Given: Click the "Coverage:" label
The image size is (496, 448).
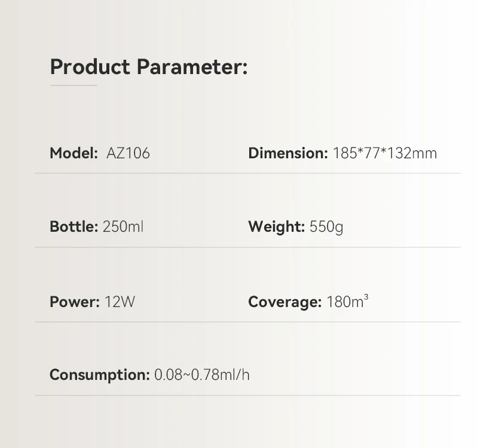Looking at the screenshot, I should [x=284, y=302].
